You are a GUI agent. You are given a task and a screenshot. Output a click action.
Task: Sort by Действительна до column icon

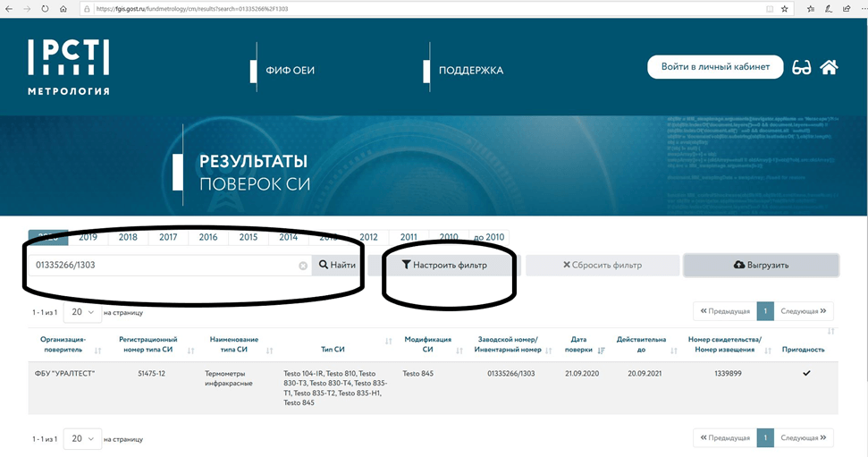(674, 351)
